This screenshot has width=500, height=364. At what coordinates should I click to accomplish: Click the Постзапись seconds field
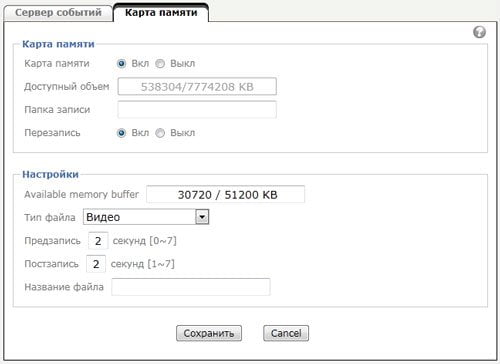click(96, 264)
